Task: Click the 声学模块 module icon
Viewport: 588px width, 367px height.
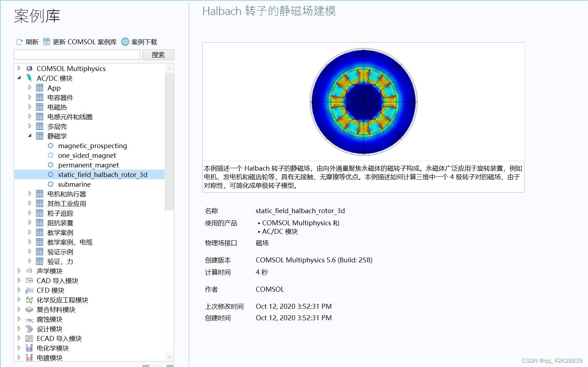Action: click(x=29, y=271)
